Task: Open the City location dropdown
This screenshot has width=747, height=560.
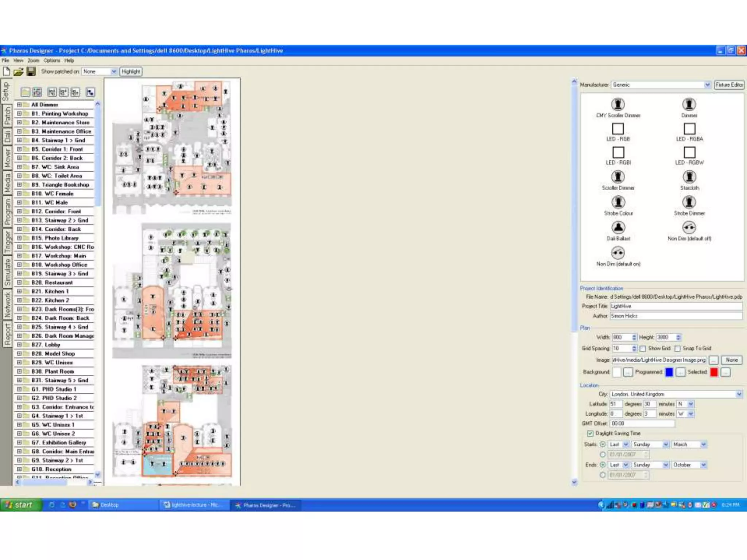Action: pos(739,394)
